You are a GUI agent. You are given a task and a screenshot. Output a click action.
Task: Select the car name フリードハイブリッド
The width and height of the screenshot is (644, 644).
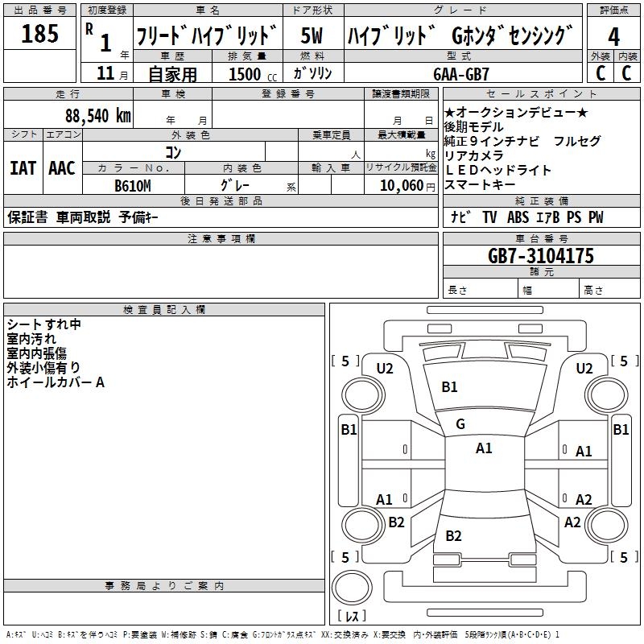[x=207, y=35]
